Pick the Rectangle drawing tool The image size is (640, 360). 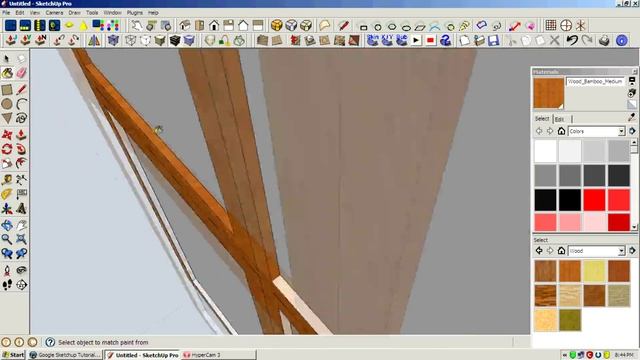point(7,90)
